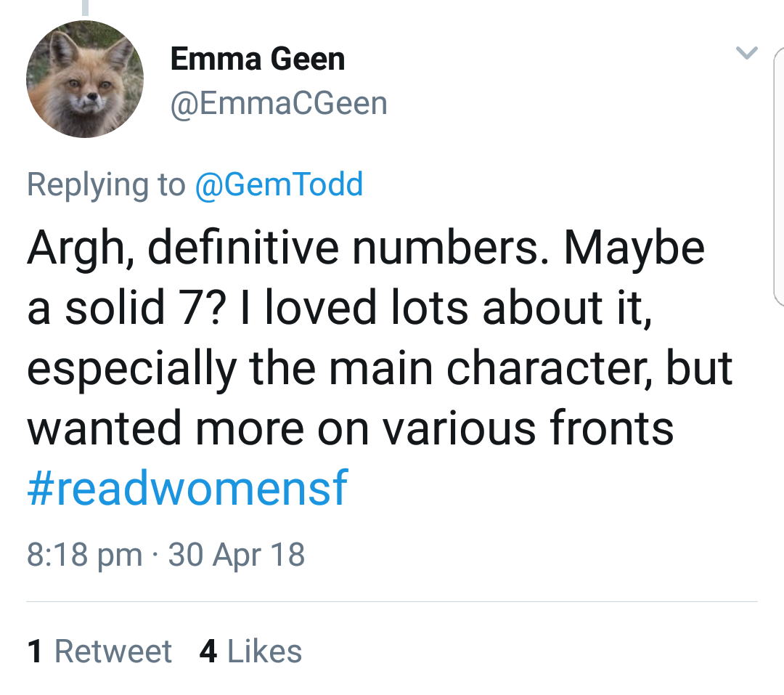Click the thread connector line above avatar
The image size is (784, 695).
pos(85,7)
